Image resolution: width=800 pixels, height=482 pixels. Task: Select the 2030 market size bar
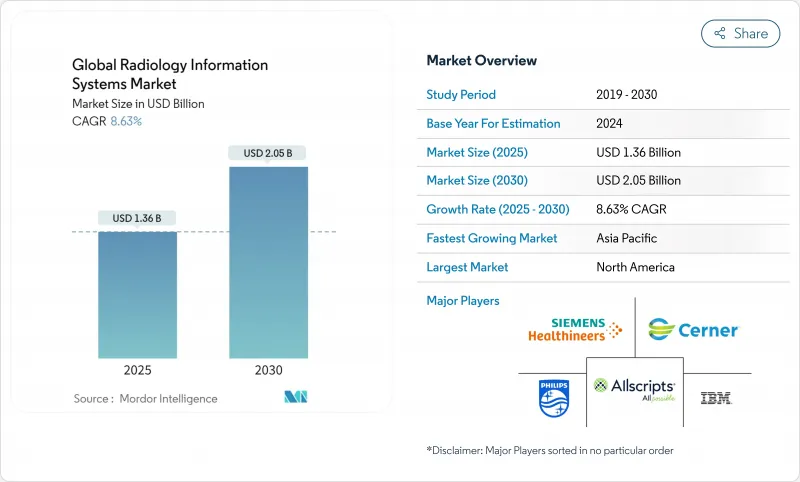pos(268,262)
